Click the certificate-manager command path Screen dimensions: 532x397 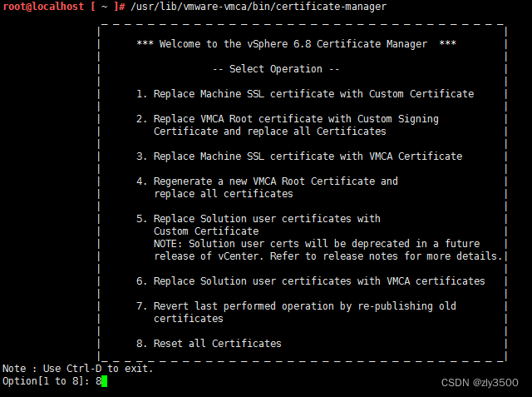(259, 7)
